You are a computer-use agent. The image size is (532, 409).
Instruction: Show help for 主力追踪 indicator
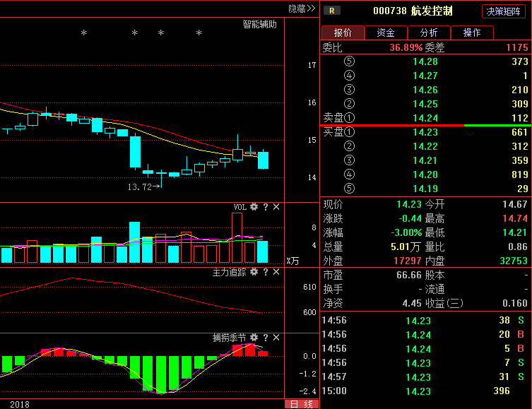(266, 272)
